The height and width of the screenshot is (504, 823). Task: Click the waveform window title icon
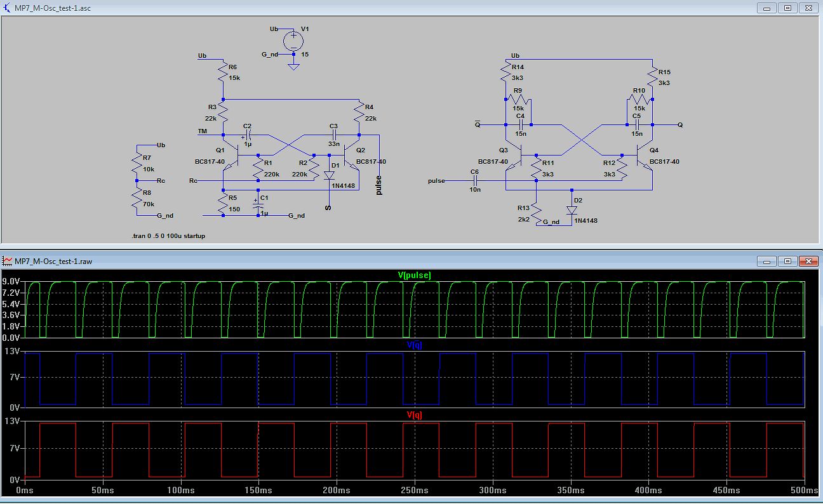pos(7,261)
